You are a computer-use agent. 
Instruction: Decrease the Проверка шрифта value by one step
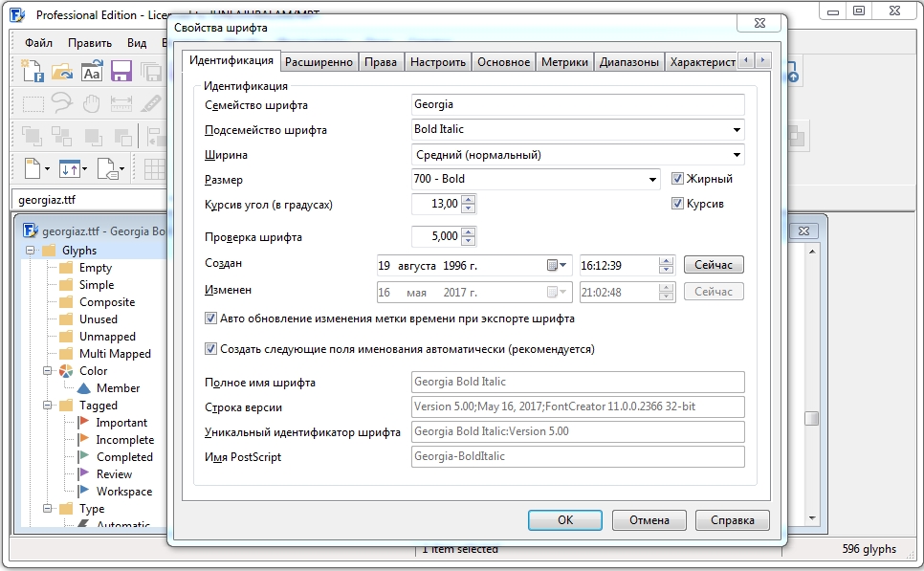[468, 241]
